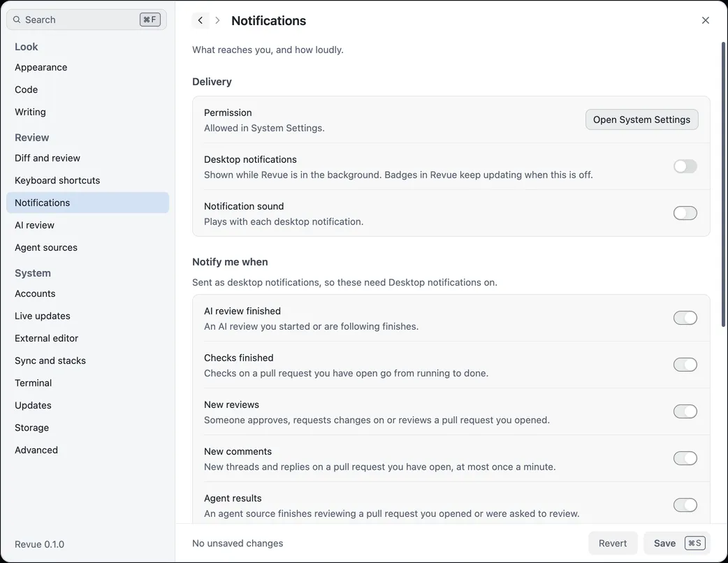
Task: Click the Review sidebar group heading
Action: (31, 138)
